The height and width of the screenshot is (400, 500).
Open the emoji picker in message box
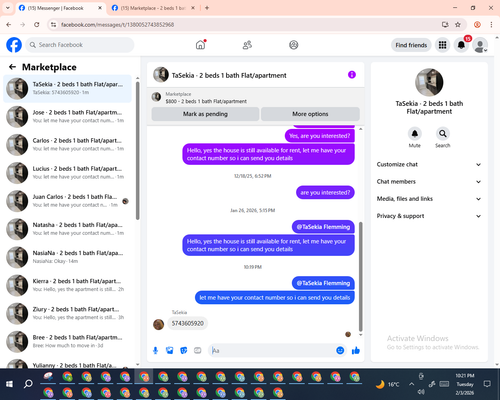[340, 350]
